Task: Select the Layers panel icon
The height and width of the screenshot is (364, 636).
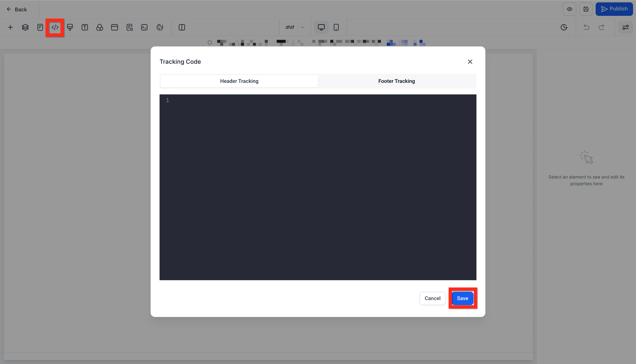Action: [25, 27]
